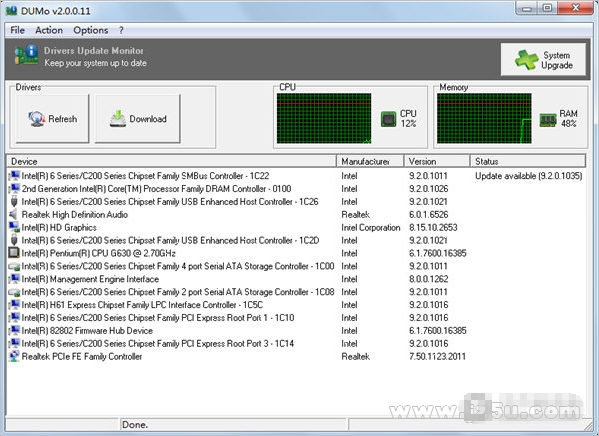
Task: Select Intel(R) 82802 Firmware Hub Device text
Action: click(87, 331)
